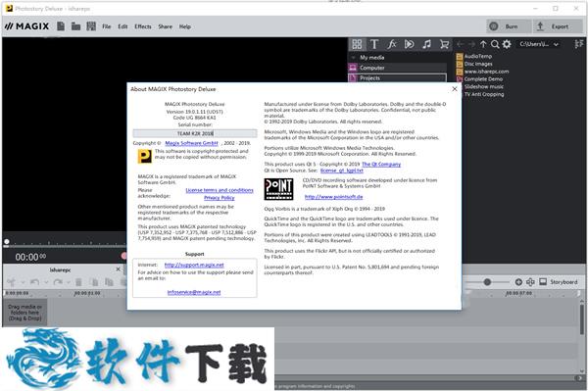This screenshot has width=588, height=391.
Task: Open License terms and conditions link
Action: 220,190
